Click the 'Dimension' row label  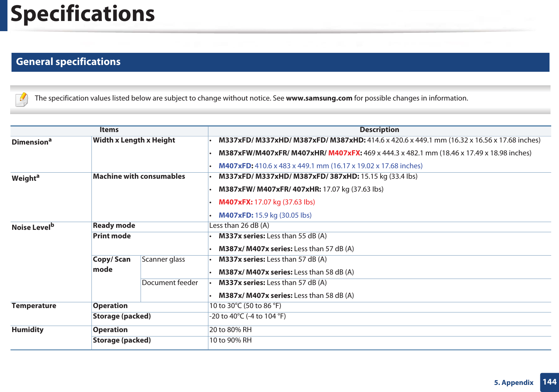(x=32, y=141)
